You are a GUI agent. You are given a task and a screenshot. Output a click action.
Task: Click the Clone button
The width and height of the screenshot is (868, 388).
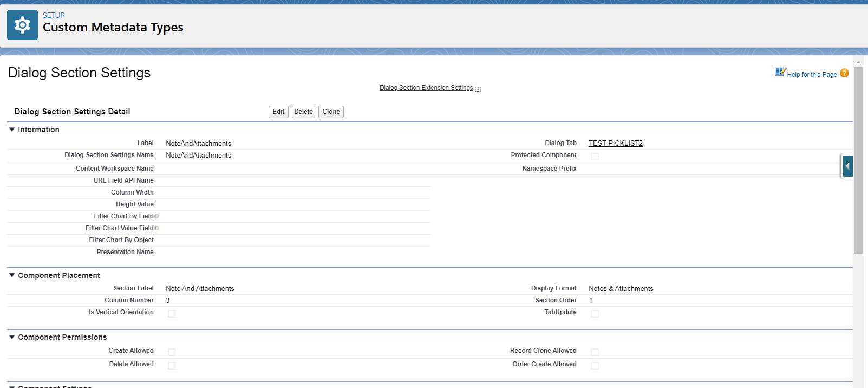point(331,112)
